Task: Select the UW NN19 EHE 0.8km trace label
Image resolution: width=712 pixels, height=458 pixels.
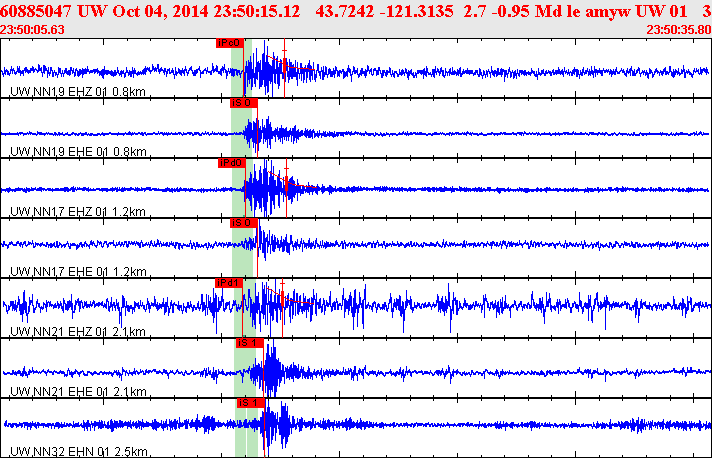Action: point(78,152)
